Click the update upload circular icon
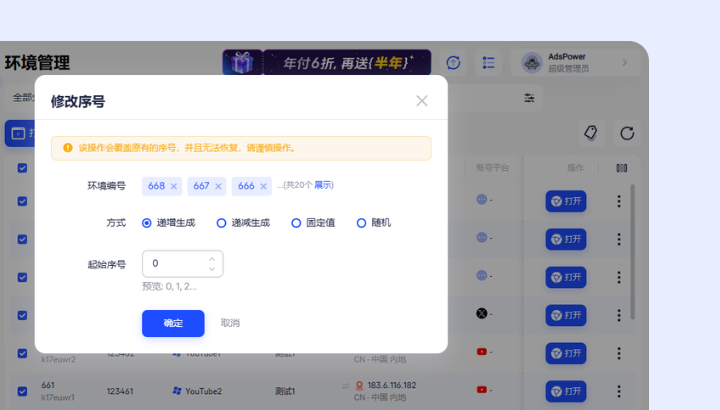 453,62
